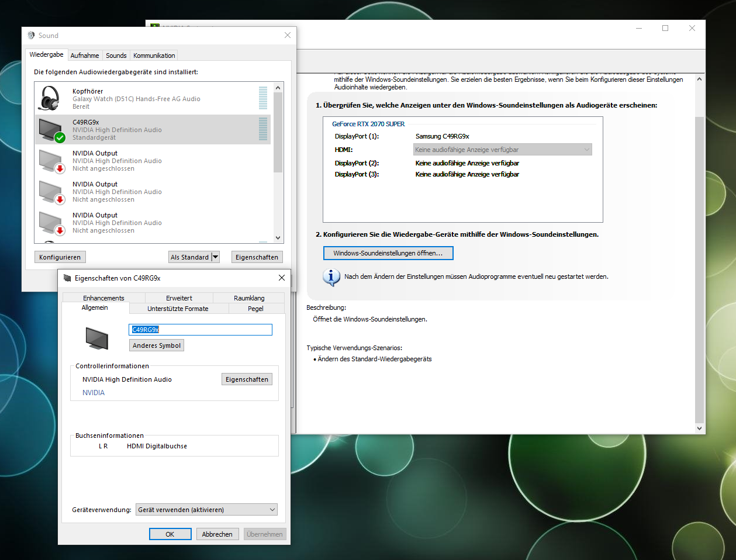Select third NVIDIA Output device row

(x=154, y=223)
